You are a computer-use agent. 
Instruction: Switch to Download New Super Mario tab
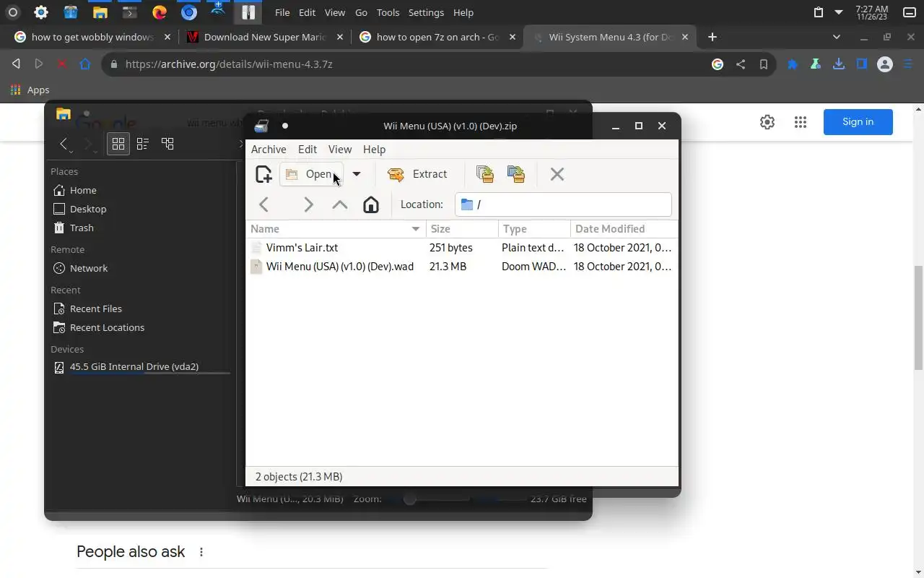tap(264, 37)
